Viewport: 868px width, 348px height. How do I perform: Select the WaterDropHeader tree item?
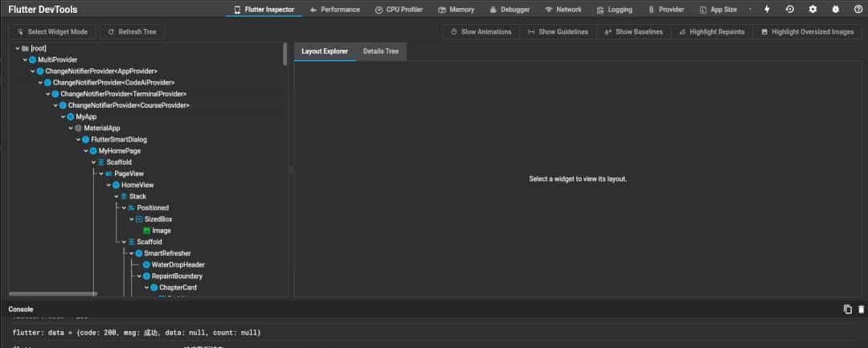pyautogui.click(x=178, y=264)
